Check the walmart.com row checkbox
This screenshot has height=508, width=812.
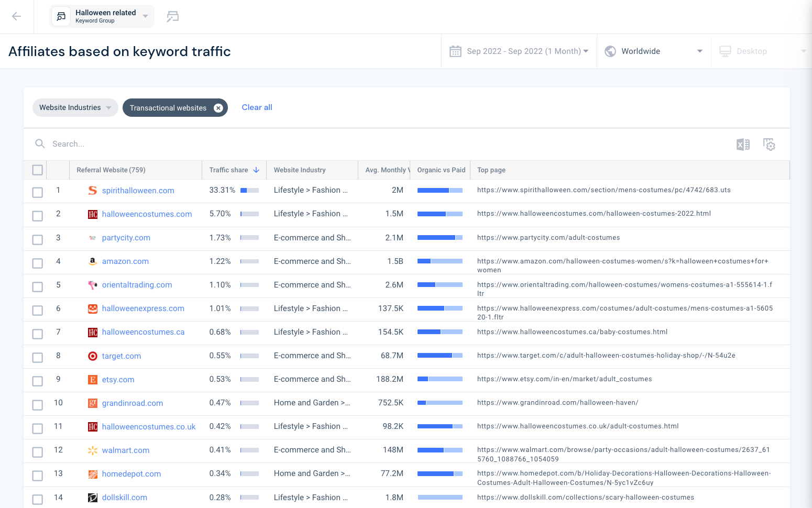click(x=37, y=451)
